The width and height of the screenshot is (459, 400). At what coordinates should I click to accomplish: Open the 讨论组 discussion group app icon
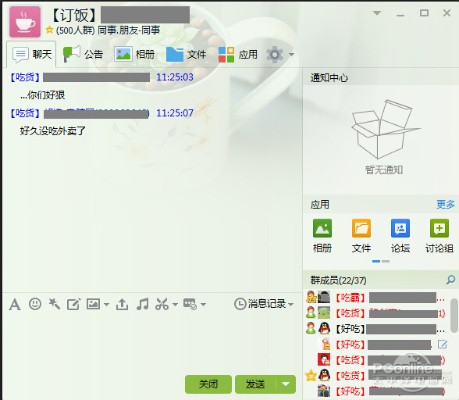[x=439, y=235]
